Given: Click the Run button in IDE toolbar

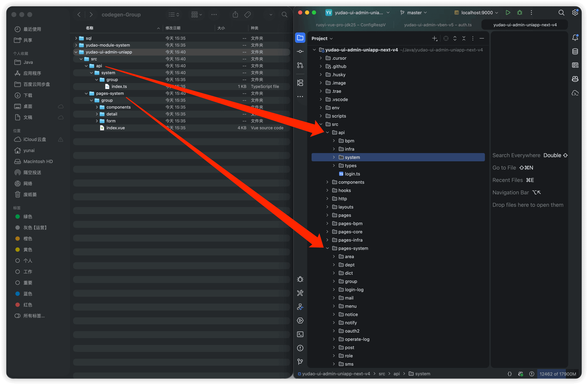Looking at the screenshot, I should [x=508, y=13].
